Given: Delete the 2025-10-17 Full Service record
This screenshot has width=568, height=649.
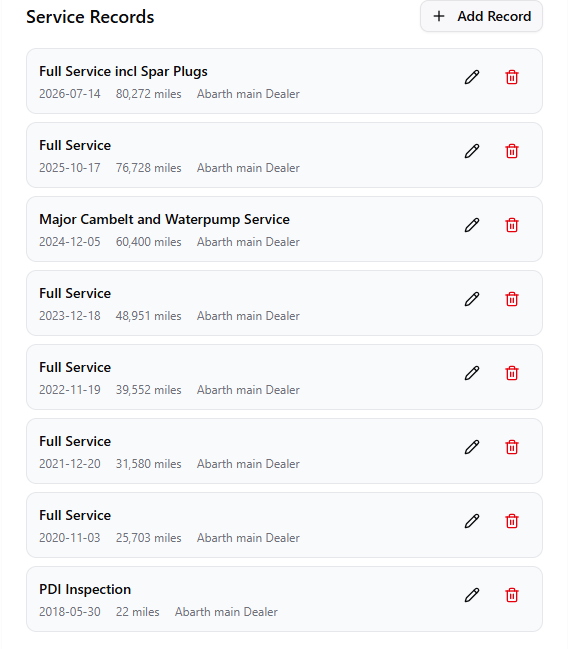Looking at the screenshot, I should pyautogui.click(x=512, y=151).
